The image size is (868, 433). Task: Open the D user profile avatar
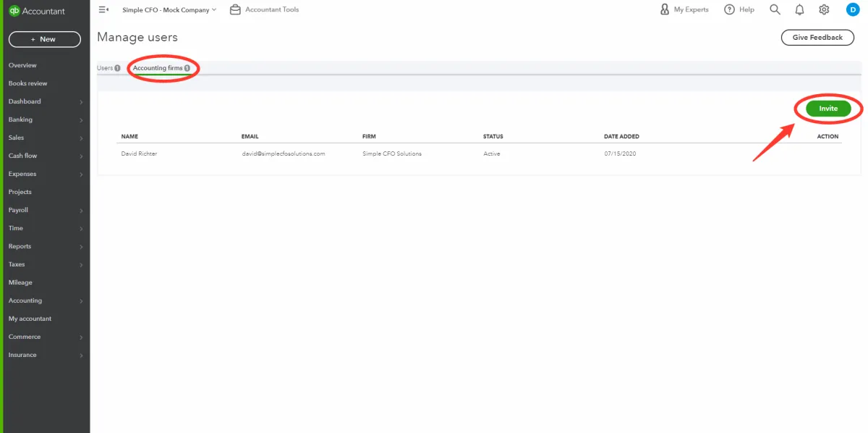click(852, 9)
